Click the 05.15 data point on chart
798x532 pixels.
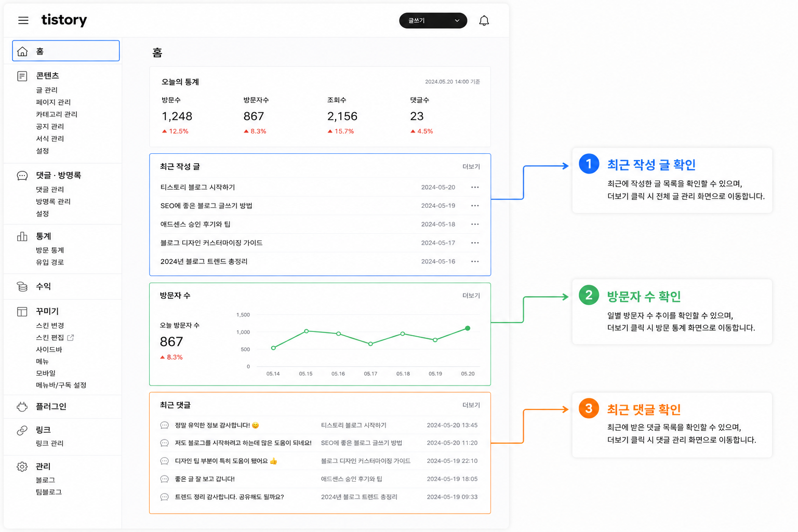click(x=307, y=331)
